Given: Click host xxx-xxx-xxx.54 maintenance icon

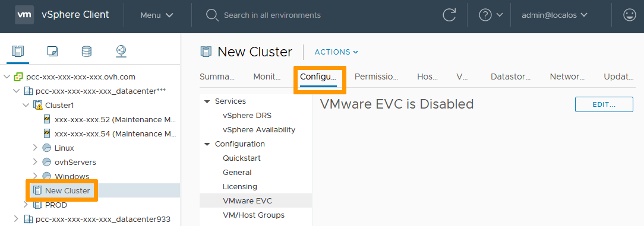Looking at the screenshot, I should [47, 133].
